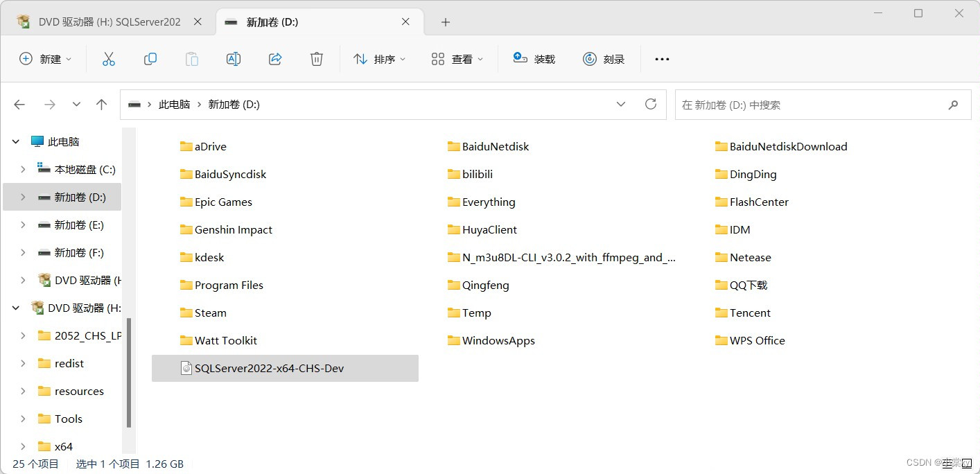Go forward with the right arrow
Image resolution: width=980 pixels, height=474 pixels.
[x=50, y=105]
